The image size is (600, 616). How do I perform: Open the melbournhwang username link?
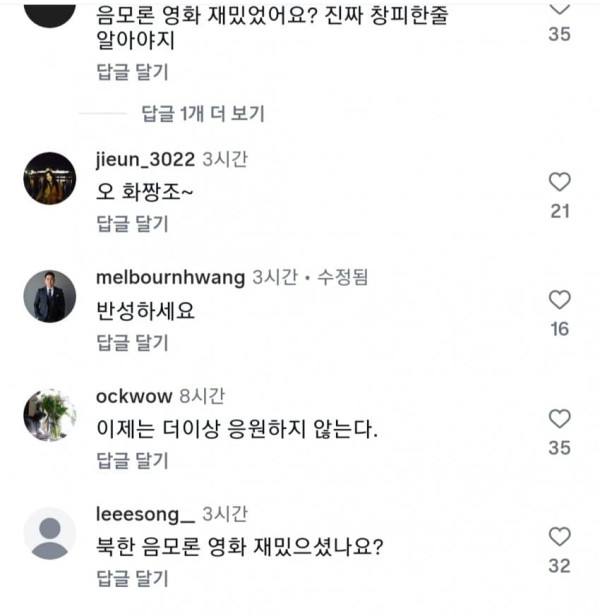[171, 278]
